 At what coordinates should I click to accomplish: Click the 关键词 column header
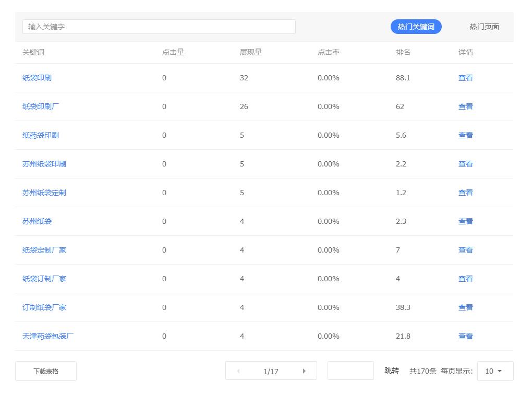[33, 52]
